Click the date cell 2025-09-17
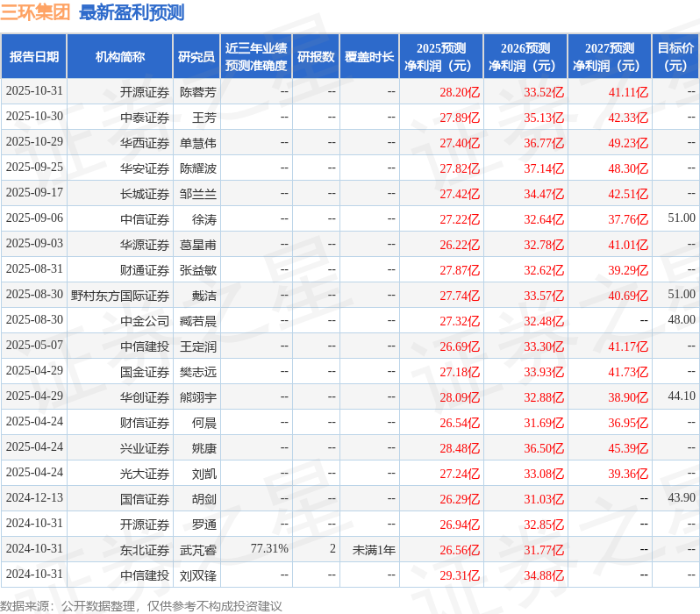 tap(34, 193)
